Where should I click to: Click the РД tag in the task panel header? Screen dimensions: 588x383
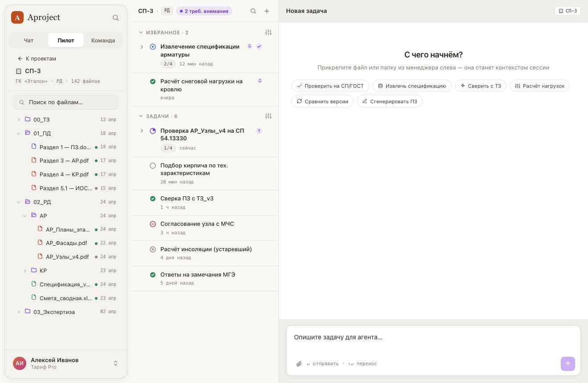pos(167,11)
